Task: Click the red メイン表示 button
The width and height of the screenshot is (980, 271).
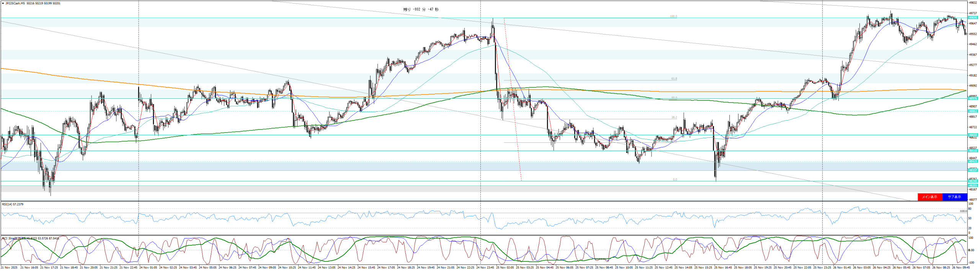Action: [x=929, y=197]
